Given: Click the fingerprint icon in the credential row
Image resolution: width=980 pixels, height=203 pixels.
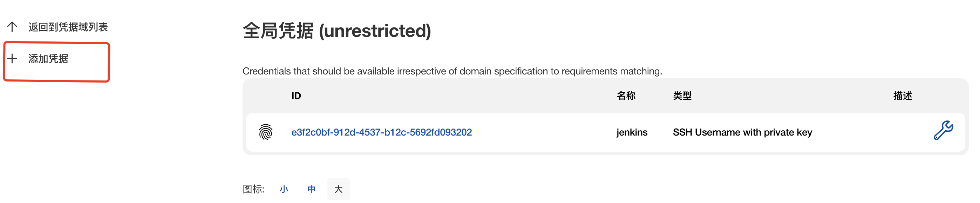Looking at the screenshot, I should 266,132.
